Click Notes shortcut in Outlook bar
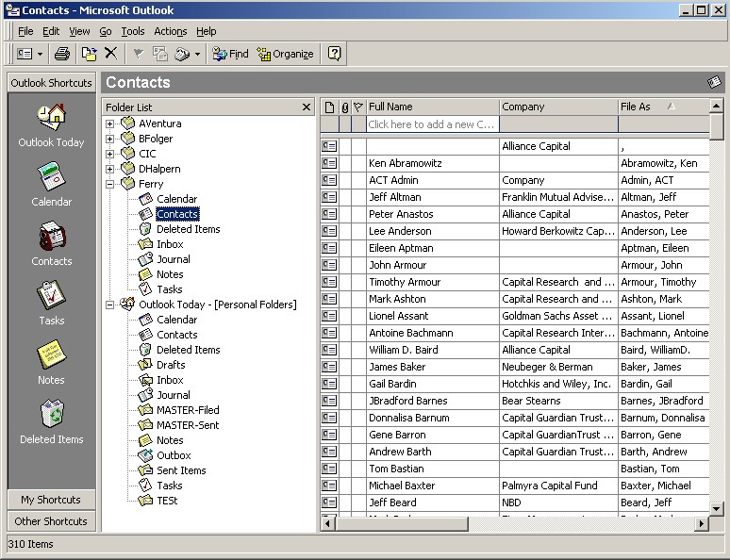The width and height of the screenshot is (730, 560). click(51, 354)
